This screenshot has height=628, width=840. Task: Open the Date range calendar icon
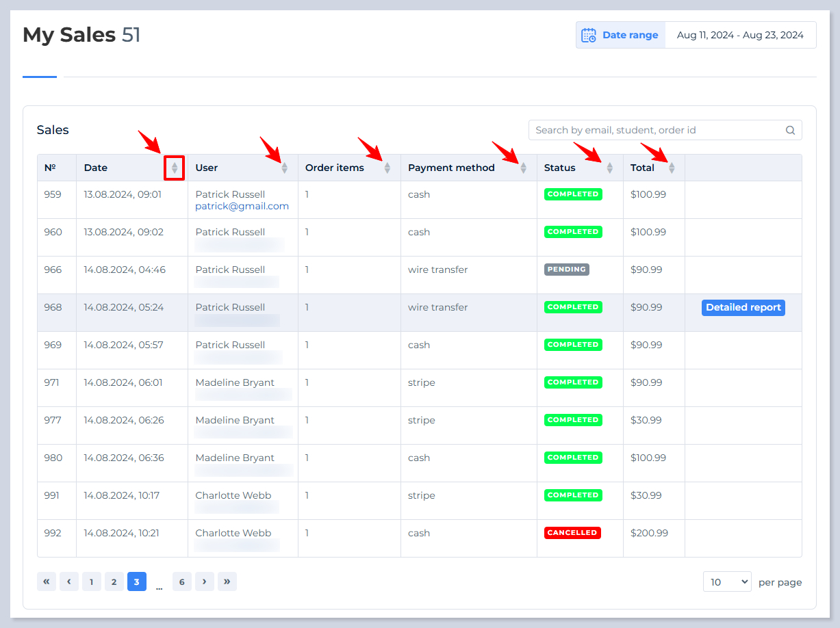589,35
